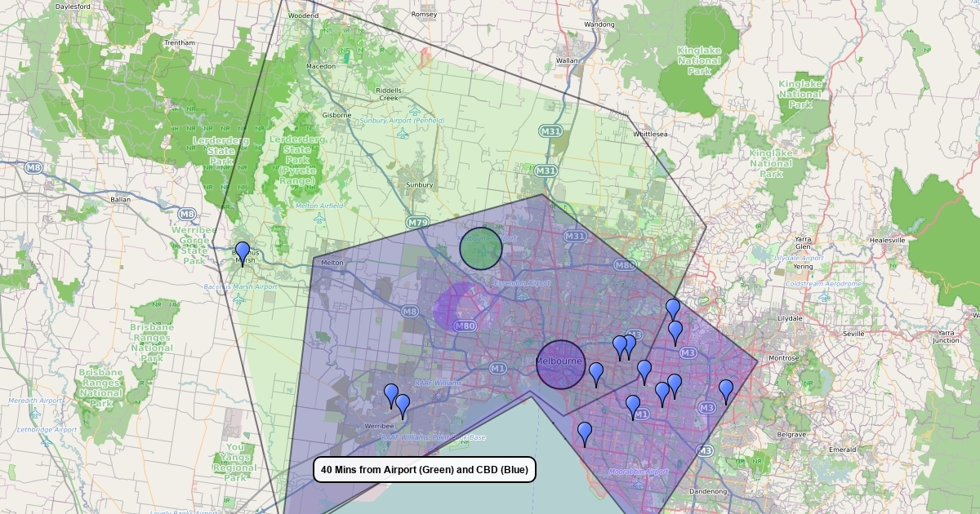980x514 pixels.
Task: Click the Gisborne town label
Action: coord(336,115)
